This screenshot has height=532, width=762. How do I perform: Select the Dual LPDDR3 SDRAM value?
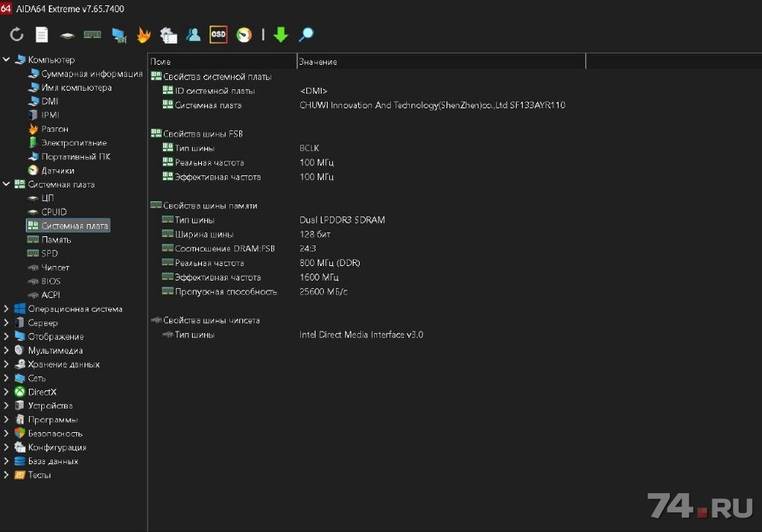(x=342, y=220)
